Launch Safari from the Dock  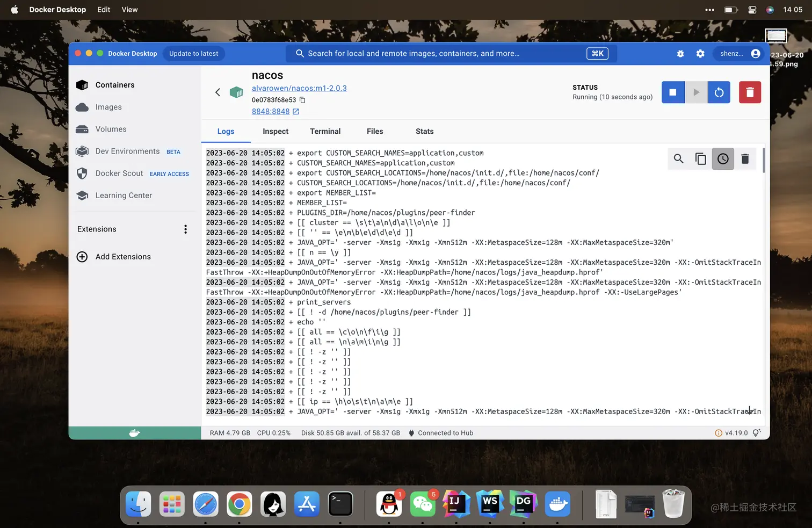point(206,504)
